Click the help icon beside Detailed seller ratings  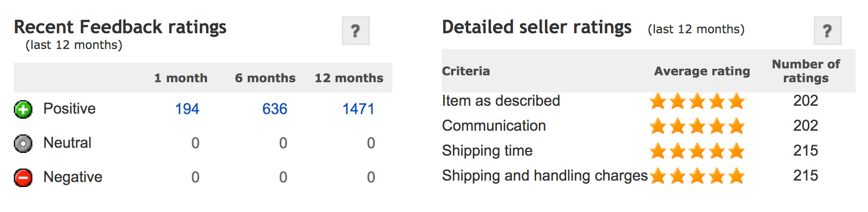[x=827, y=31]
